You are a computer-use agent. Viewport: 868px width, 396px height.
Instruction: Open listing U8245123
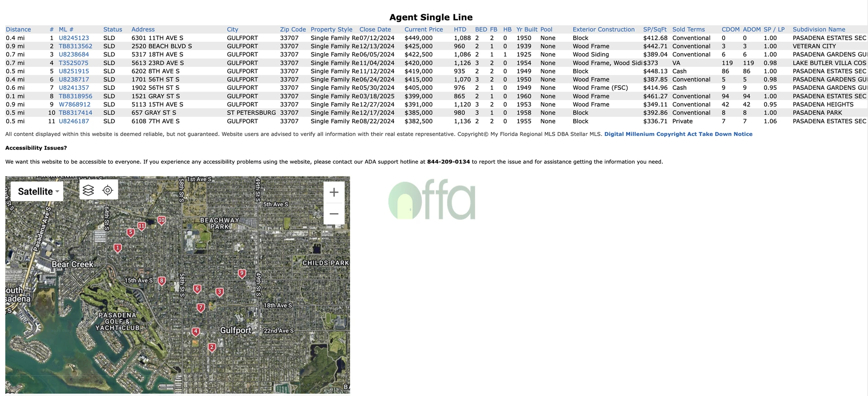(x=74, y=38)
